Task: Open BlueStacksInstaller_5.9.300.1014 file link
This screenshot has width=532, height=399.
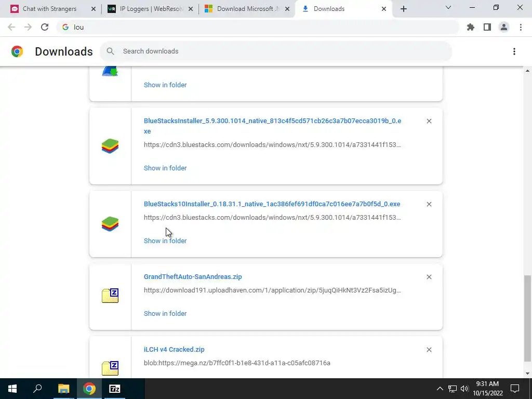Action: pos(272,126)
